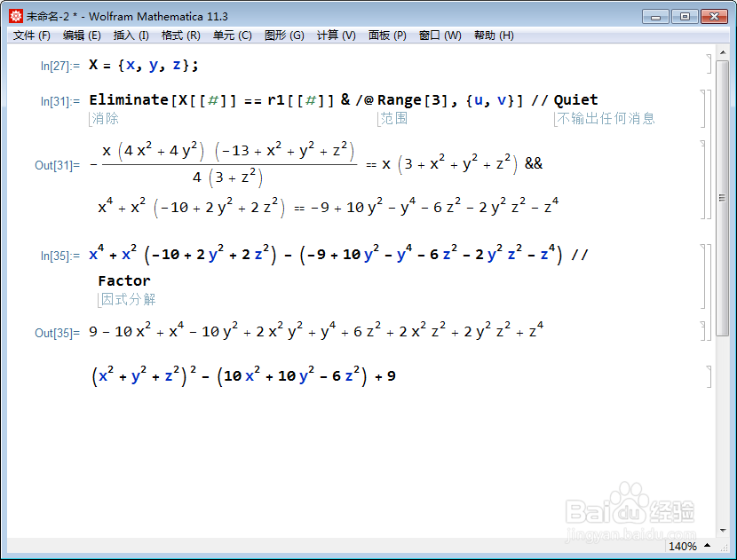Click the scroll up arrow of the vertical scrollbar

pos(723,52)
